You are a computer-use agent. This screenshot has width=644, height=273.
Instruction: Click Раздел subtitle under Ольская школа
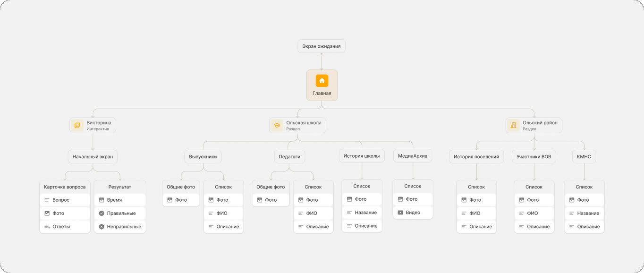pyautogui.click(x=293, y=129)
